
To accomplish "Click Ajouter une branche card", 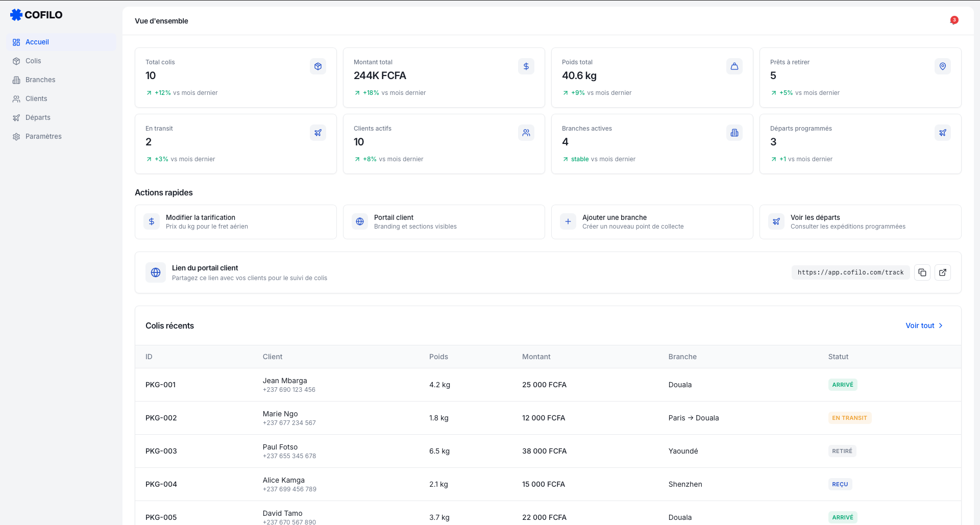I will pos(652,222).
